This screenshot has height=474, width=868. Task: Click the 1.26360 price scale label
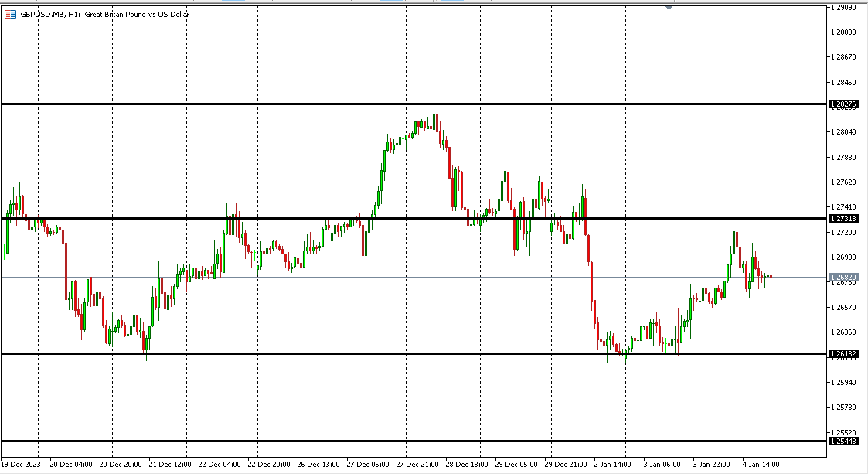tap(843, 332)
